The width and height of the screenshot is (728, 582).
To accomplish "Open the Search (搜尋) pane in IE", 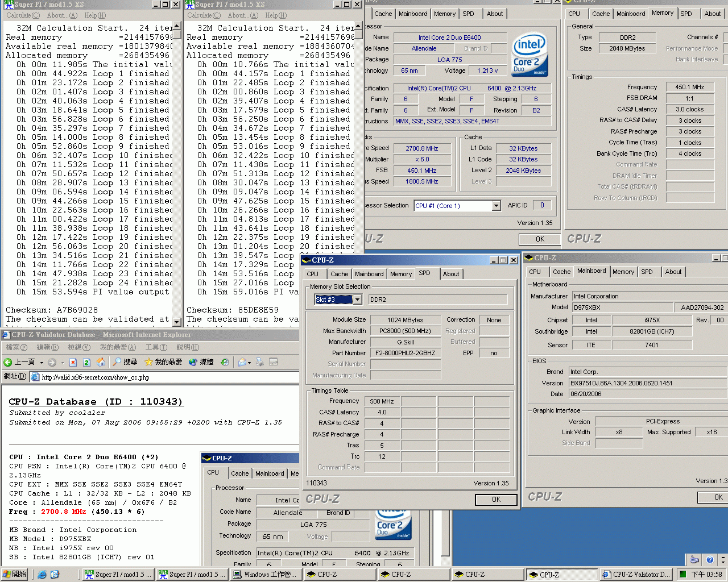I will pos(125,362).
